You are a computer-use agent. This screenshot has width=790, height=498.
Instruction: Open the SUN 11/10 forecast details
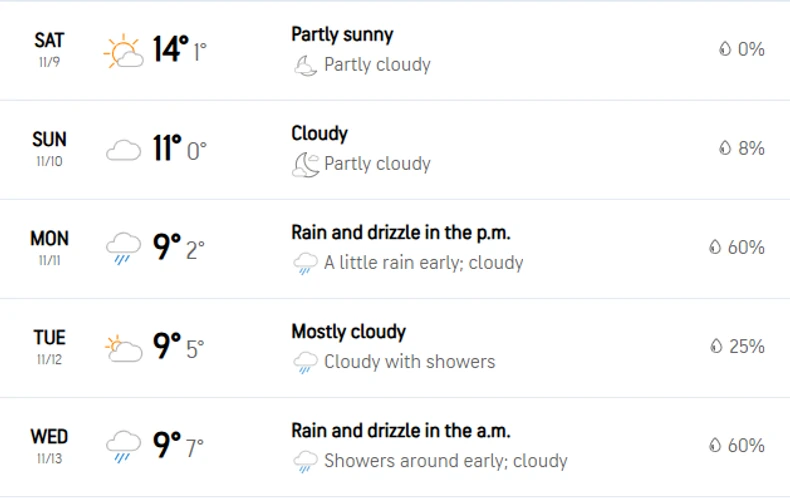pos(49,148)
